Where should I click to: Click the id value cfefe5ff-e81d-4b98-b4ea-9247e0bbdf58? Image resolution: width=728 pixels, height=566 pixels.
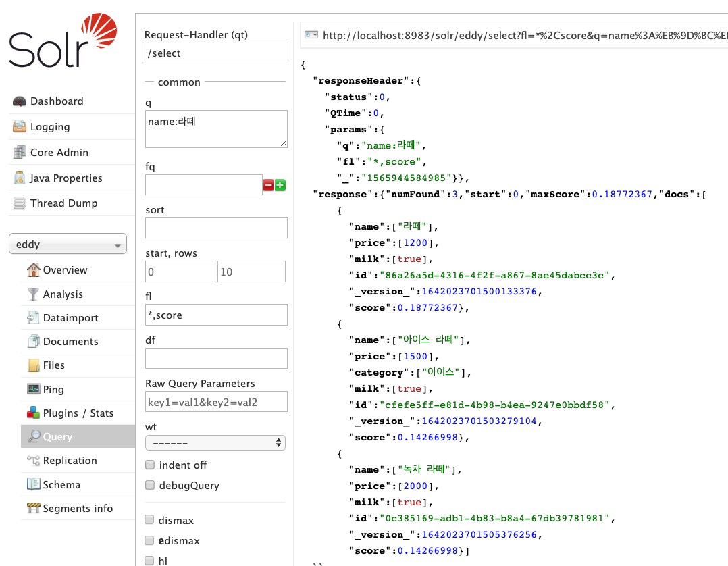point(494,405)
